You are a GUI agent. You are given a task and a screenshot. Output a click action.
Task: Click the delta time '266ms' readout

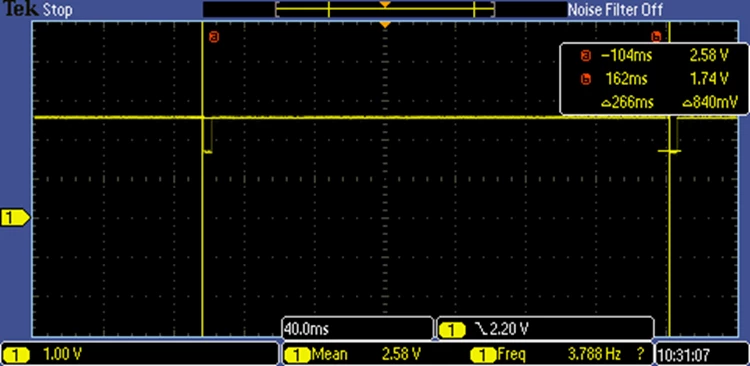pyautogui.click(x=627, y=102)
